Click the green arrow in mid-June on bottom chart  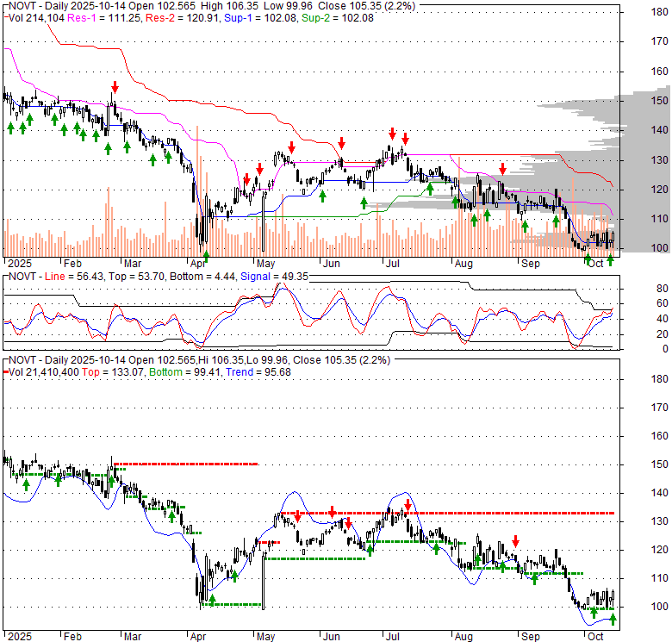point(370,551)
